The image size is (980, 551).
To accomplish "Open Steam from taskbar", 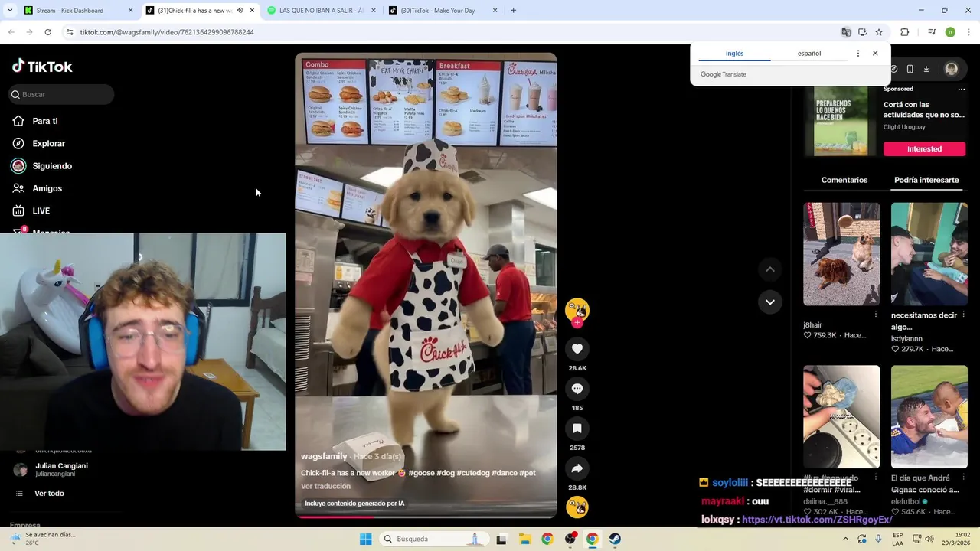I will click(x=615, y=539).
